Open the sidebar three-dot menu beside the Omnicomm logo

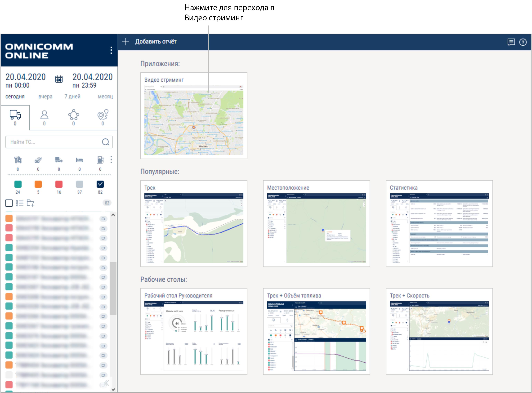pos(111,50)
